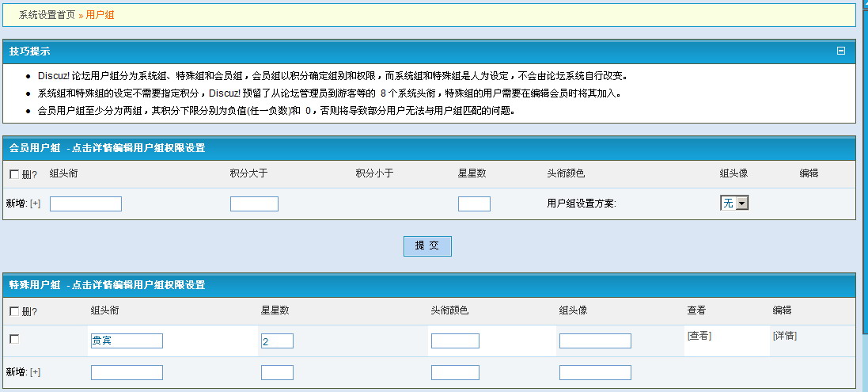Focus the new member 积分大于 field

254,204
